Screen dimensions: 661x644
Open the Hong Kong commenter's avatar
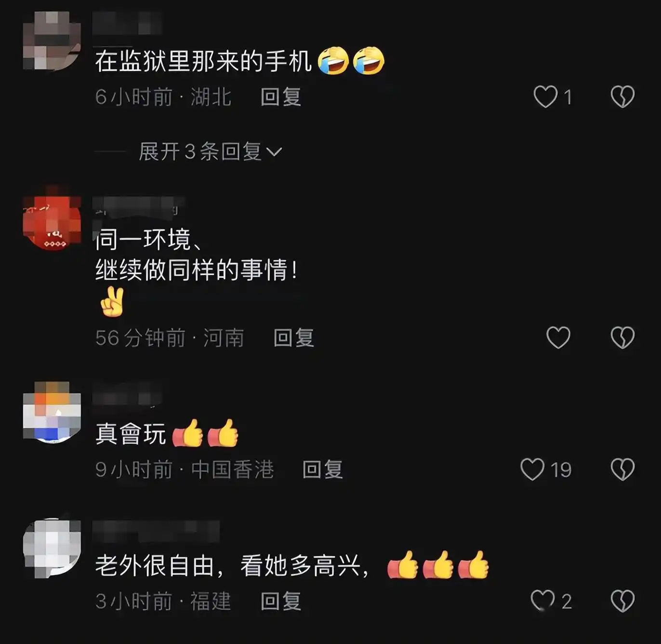click(x=52, y=412)
